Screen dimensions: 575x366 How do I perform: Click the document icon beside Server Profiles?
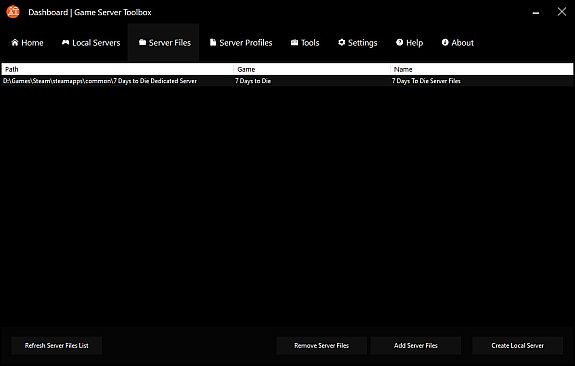[x=213, y=43]
